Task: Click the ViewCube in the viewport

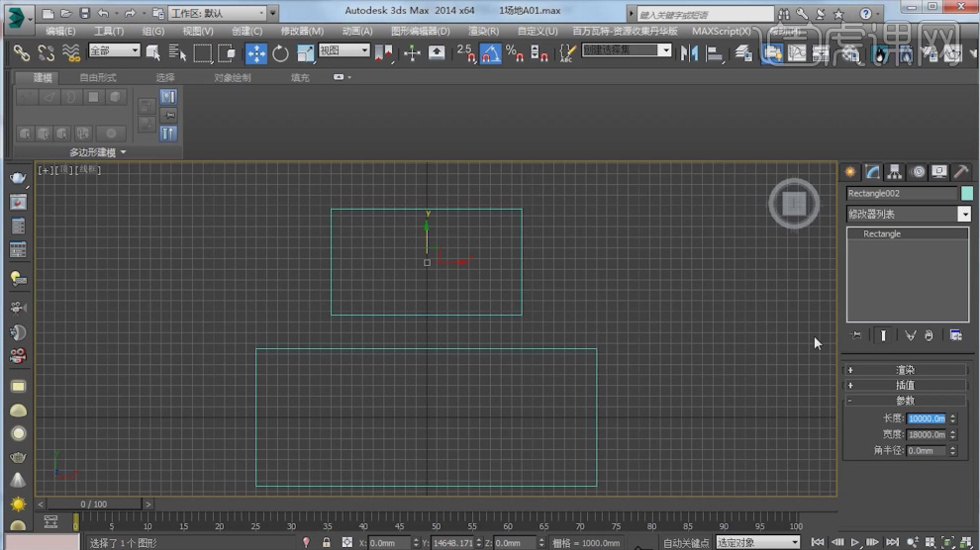Action: pyautogui.click(x=793, y=205)
